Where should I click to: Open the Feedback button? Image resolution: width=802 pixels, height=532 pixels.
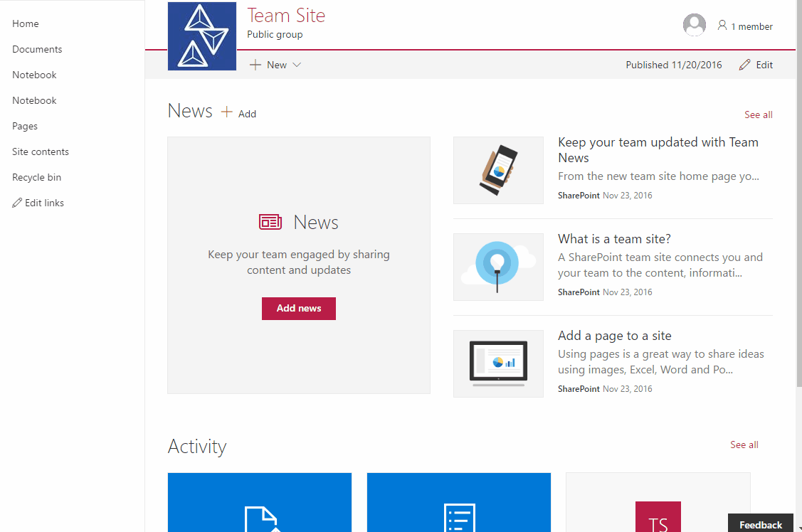pyautogui.click(x=760, y=524)
